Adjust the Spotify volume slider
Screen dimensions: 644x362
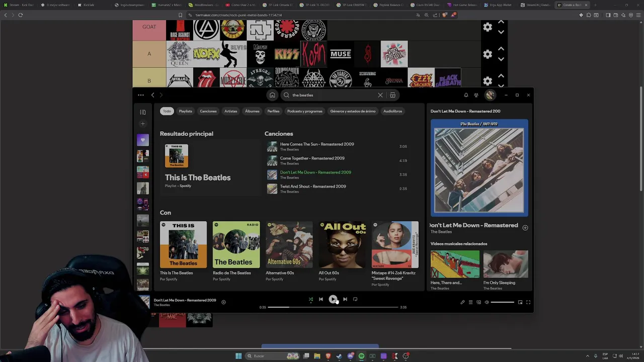coord(503,302)
